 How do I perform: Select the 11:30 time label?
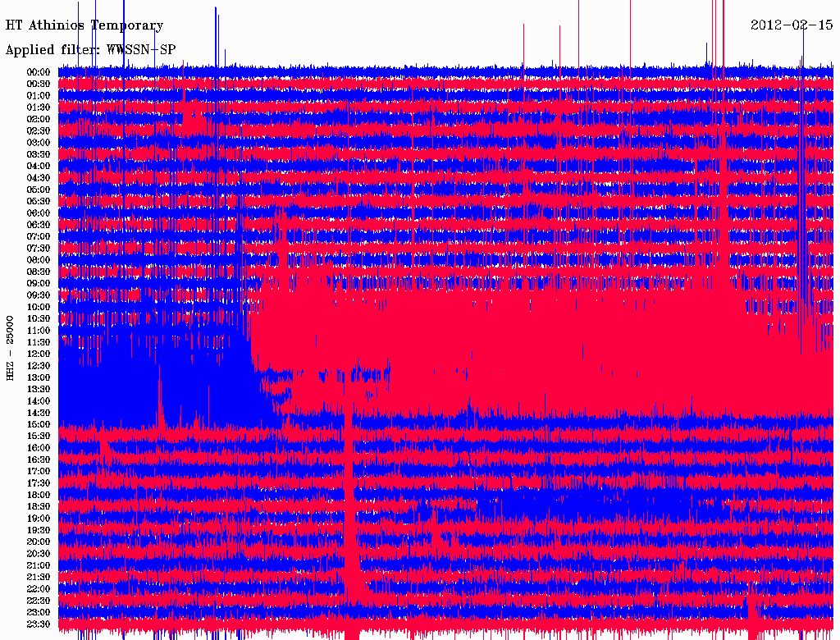(39, 342)
